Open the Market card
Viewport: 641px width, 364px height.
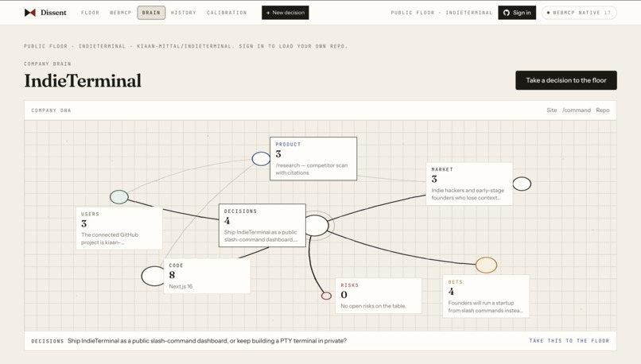469,184
